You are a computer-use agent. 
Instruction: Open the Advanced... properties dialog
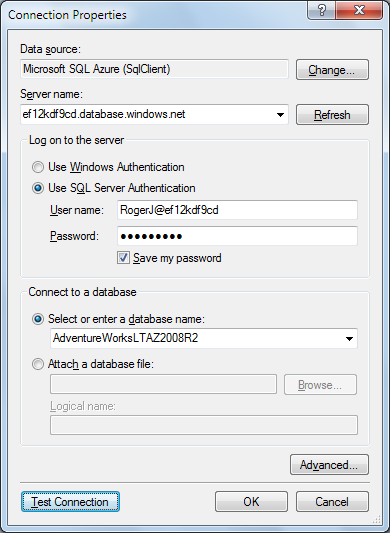tap(329, 465)
